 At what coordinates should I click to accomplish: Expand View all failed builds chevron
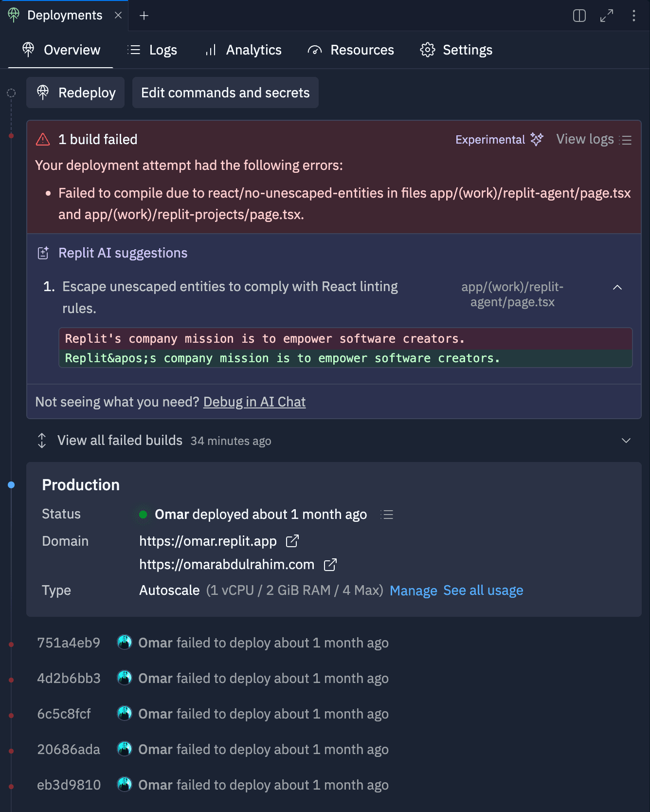(626, 441)
